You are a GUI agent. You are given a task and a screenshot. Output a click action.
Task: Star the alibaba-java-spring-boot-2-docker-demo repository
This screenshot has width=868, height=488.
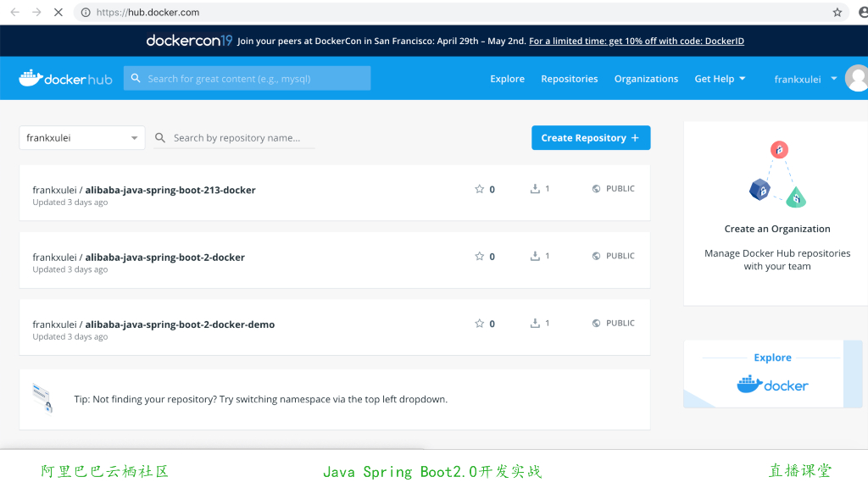pyautogui.click(x=480, y=323)
